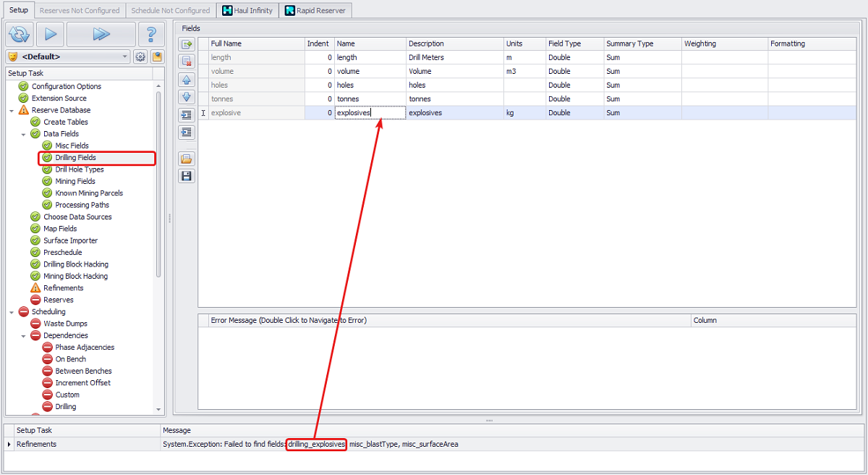Move the field up with the up arrow
The image size is (868, 475).
187,80
